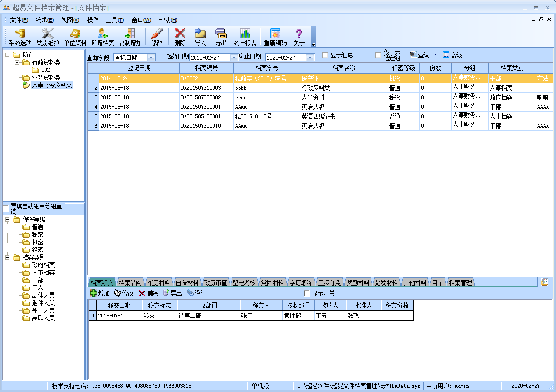Switch to the 奖励材料 tab
Screen dimensions: 556x392
(x=358, y=283)
